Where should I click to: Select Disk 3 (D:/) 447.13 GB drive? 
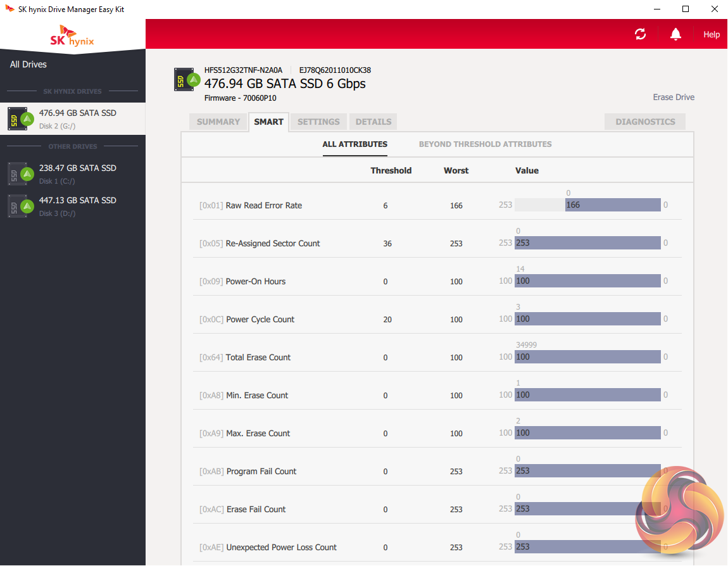(x=77, y=206)
